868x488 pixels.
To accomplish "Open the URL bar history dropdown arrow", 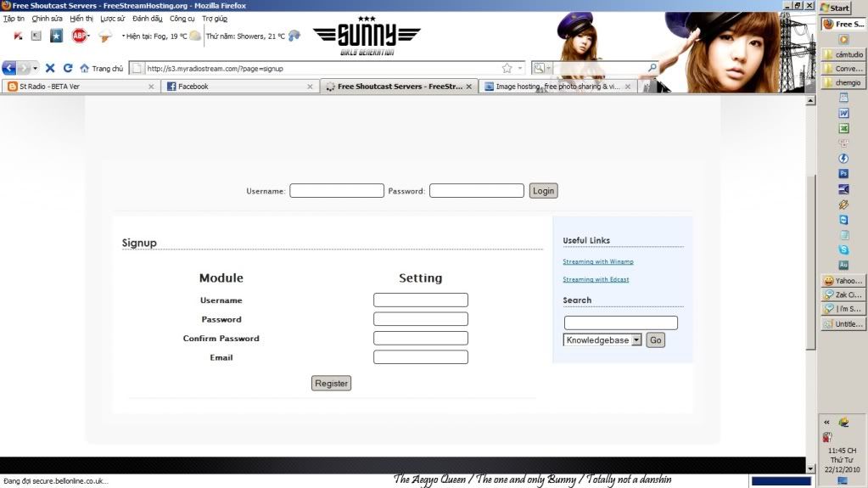I will point(520,68).
